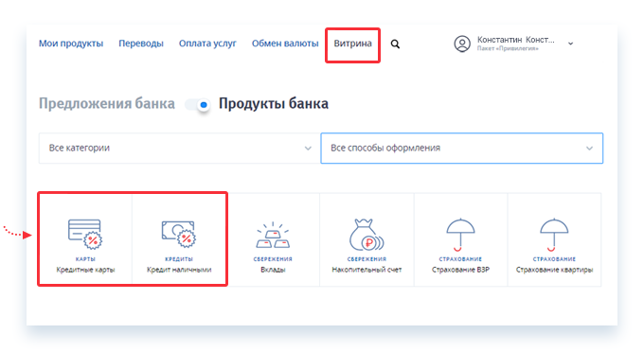Switch to Предложения банка heading

pos(107,104)
